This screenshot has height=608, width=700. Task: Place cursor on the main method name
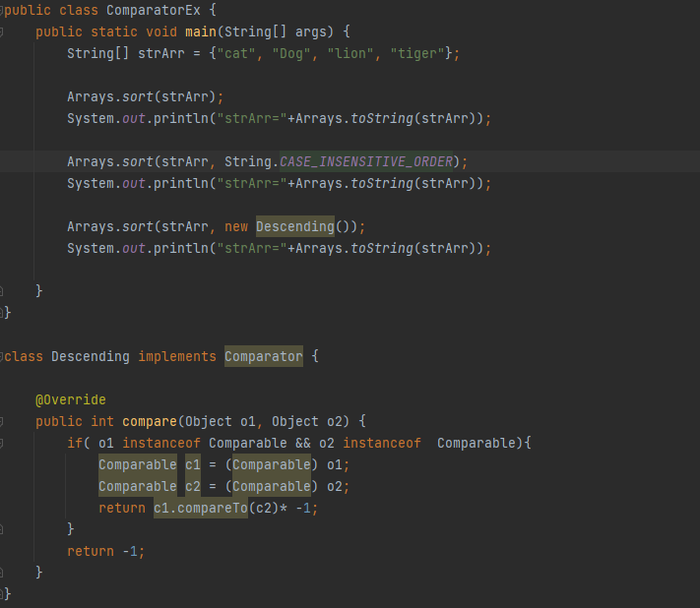pyautogui.click(x=201, y=32)
